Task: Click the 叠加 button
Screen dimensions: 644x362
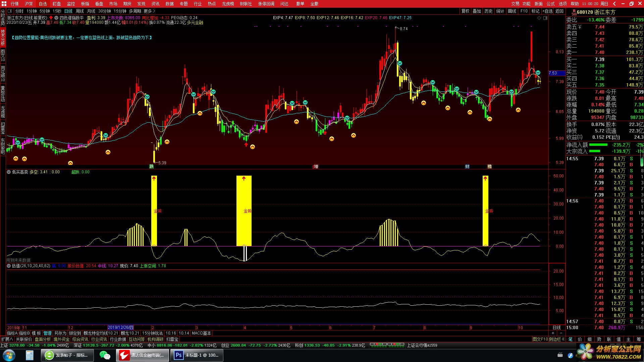Action: tap(477, 11)
